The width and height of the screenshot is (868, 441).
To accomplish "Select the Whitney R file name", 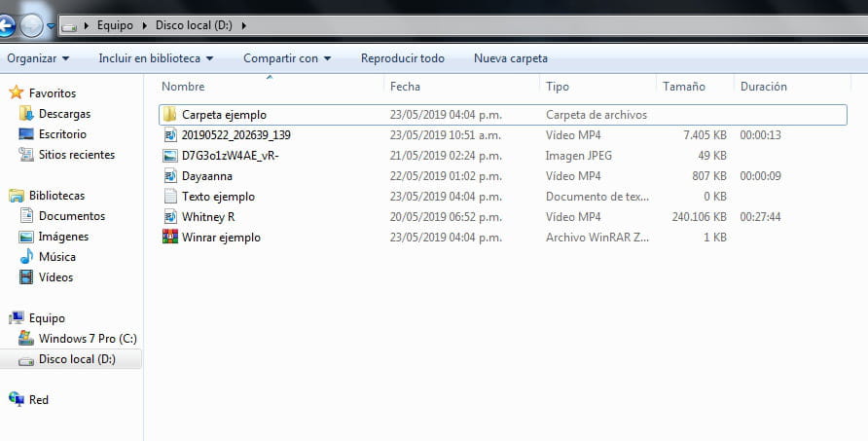I will [208, 217].
